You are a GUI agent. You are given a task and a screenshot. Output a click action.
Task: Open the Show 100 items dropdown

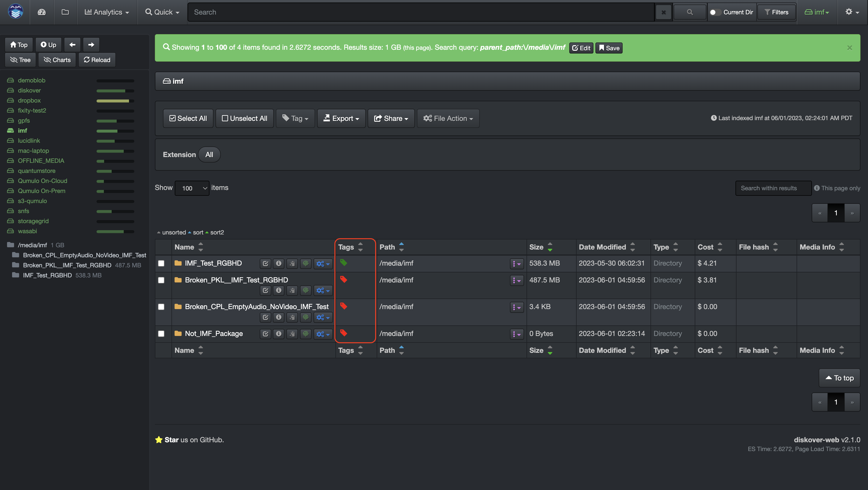[x=192, y=188]
